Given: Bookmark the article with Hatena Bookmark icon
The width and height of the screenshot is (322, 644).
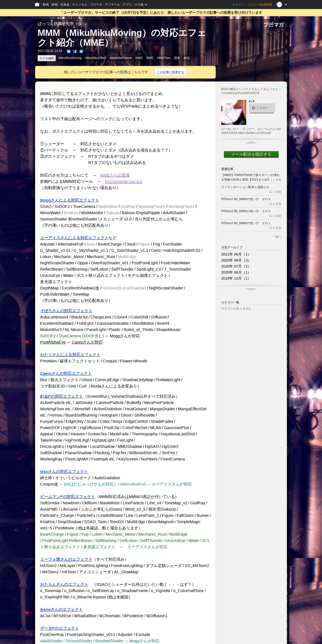Looking at the screenshot, I should pos(81,51).
